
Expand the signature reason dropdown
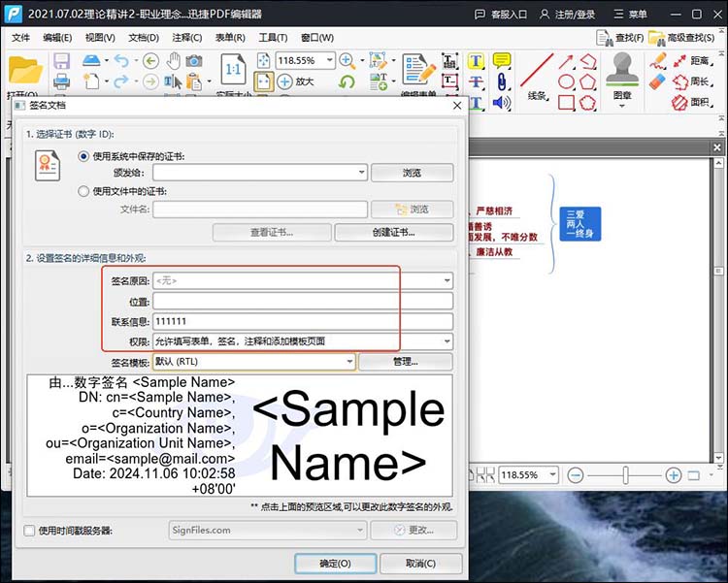(447, 280)
